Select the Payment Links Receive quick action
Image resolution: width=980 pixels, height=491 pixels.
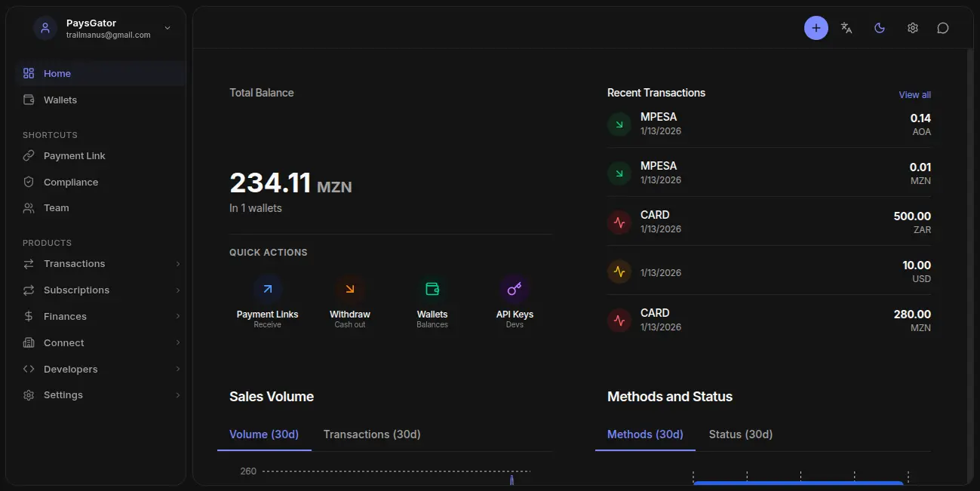point(267,300)
